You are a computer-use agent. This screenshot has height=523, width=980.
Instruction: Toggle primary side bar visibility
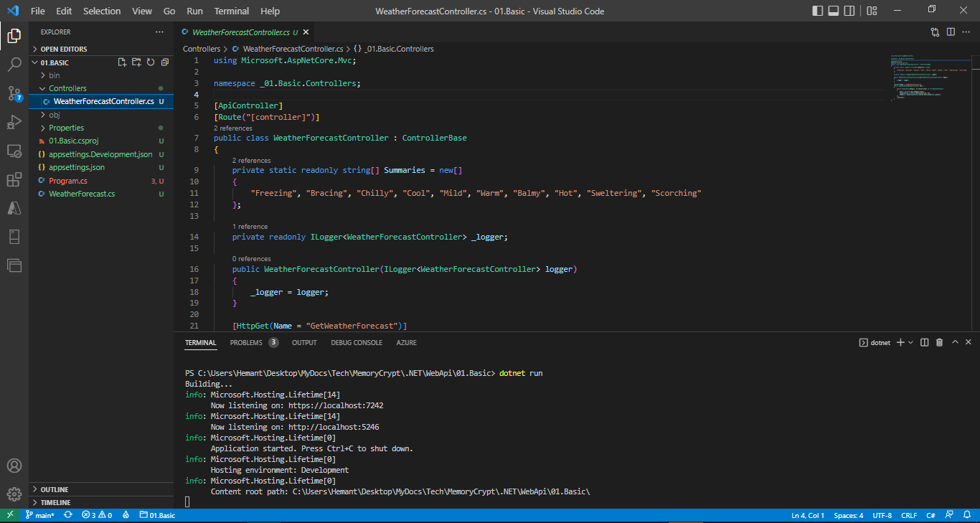(818, 11)
